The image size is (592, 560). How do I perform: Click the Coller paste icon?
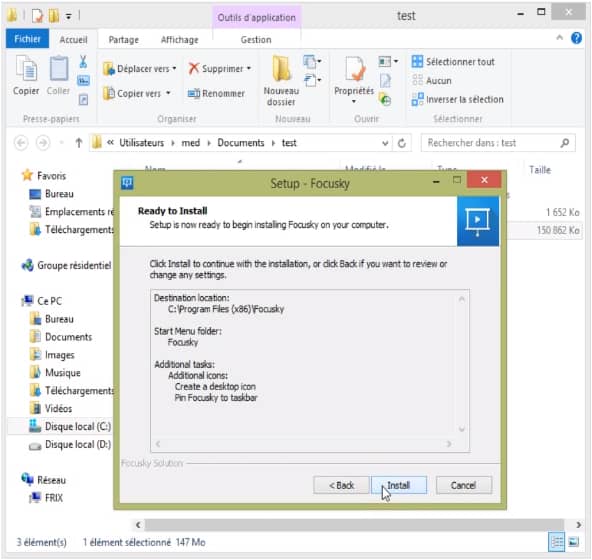coord(59,69)
